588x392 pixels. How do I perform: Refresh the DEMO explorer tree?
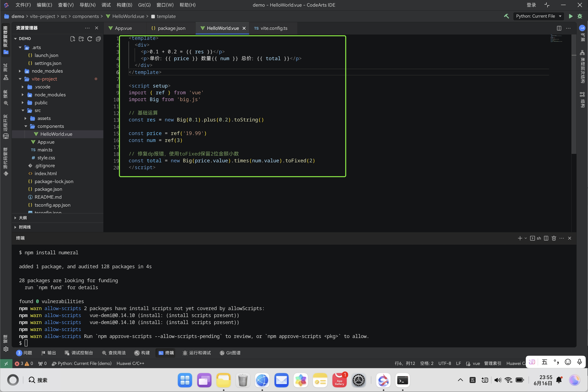coord(90,39)
